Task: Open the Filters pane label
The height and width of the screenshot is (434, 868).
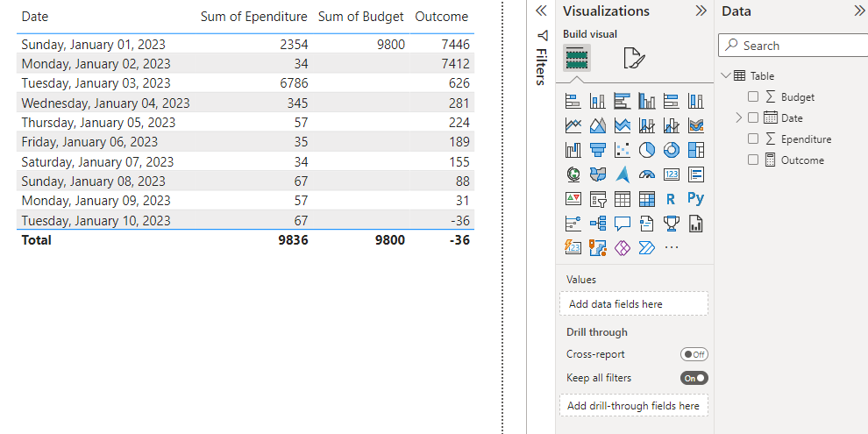Action: 541,67
